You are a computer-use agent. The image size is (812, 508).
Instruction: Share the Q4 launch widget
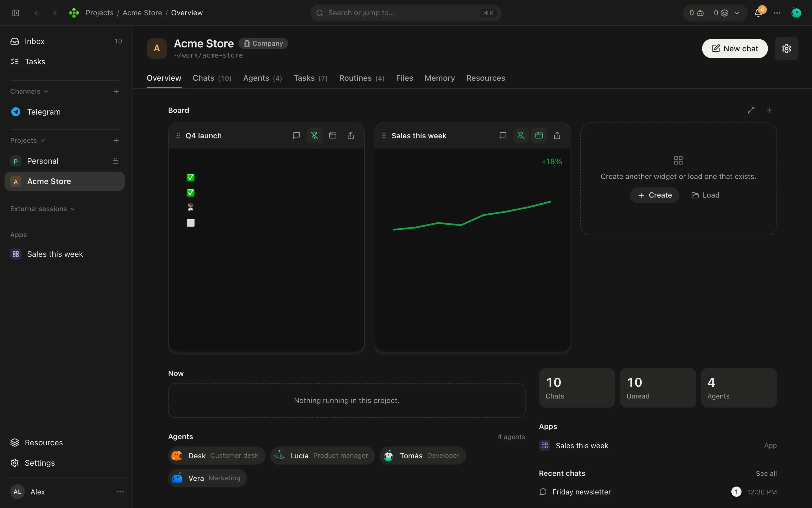351,135
